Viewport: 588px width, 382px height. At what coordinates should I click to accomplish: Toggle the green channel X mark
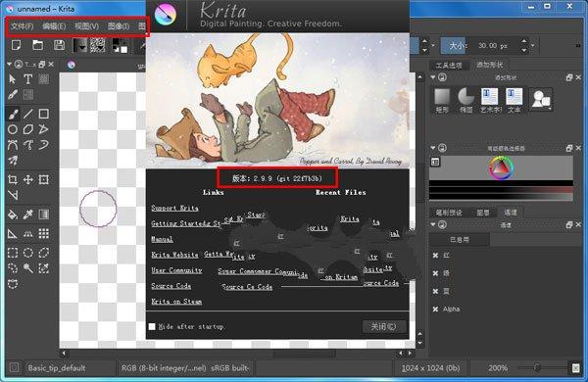pos(435,273)
